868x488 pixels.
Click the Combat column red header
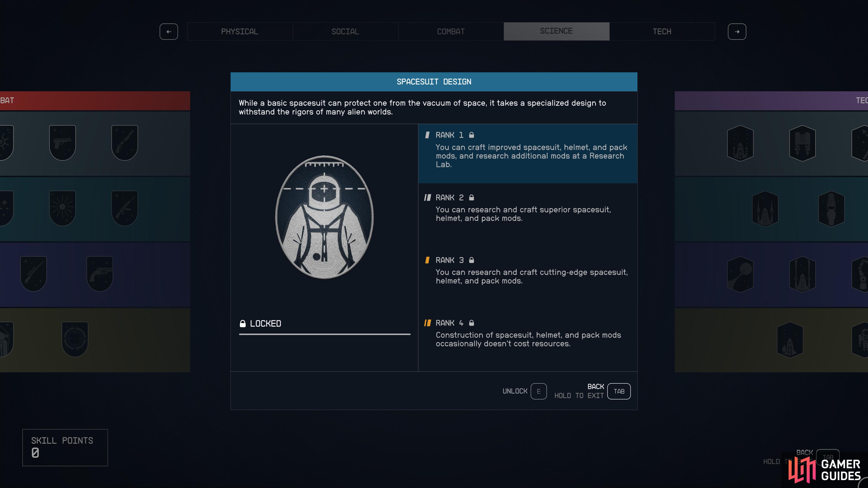pos(95,100)
